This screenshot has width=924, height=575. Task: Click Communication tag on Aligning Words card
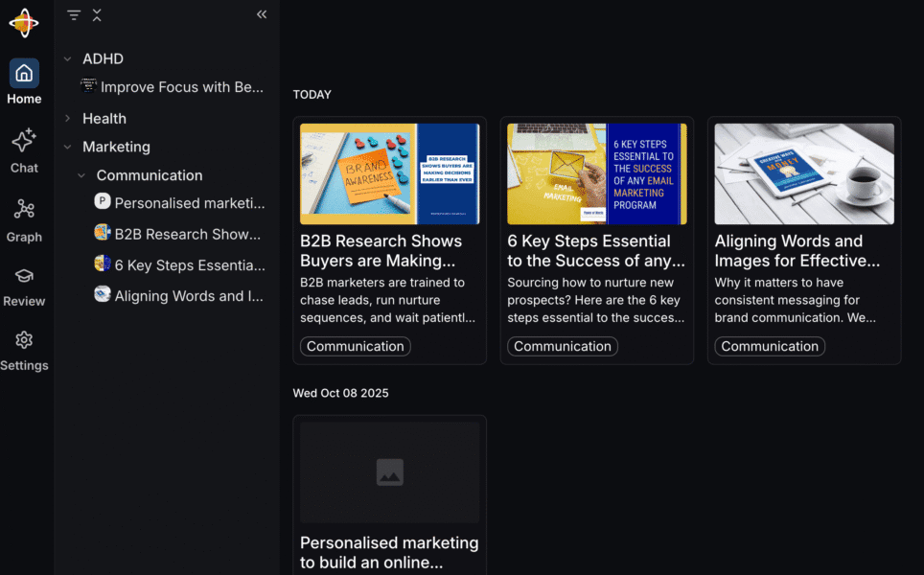(x=770, y=347)
